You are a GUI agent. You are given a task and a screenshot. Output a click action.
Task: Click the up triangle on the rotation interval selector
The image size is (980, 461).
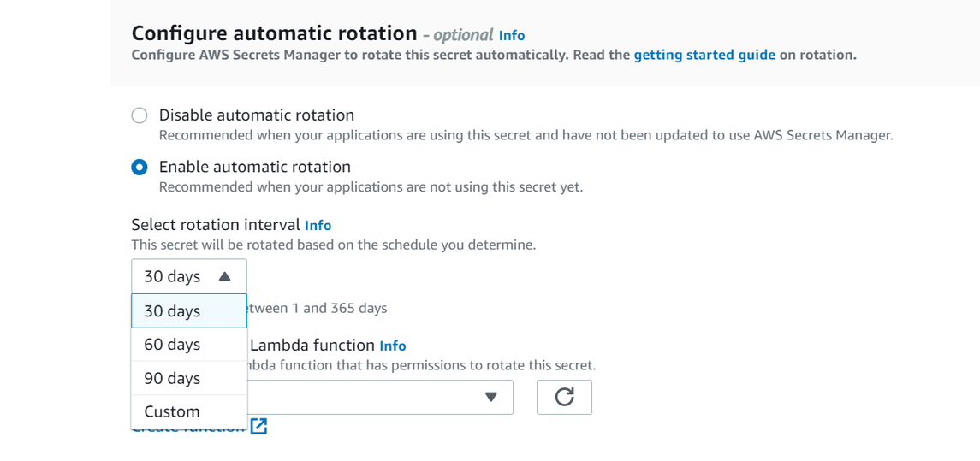pyautogui.click(x=225, y=276)
